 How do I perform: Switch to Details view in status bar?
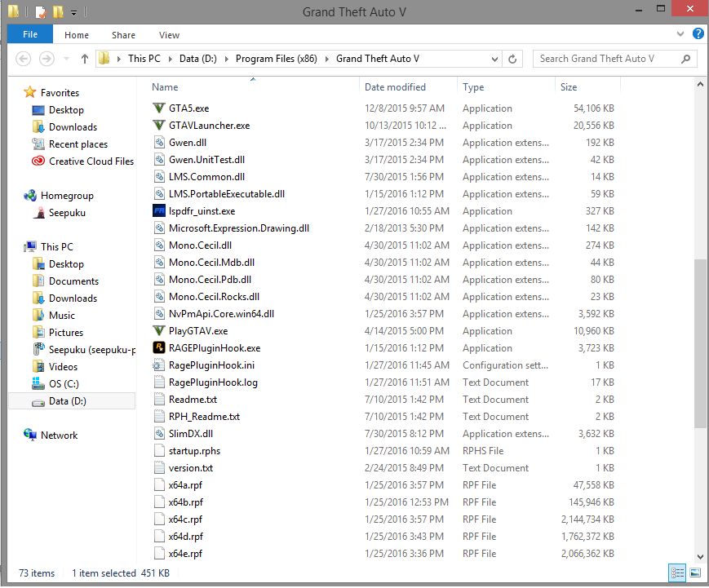pyautogui.click(x=677, y=573)
